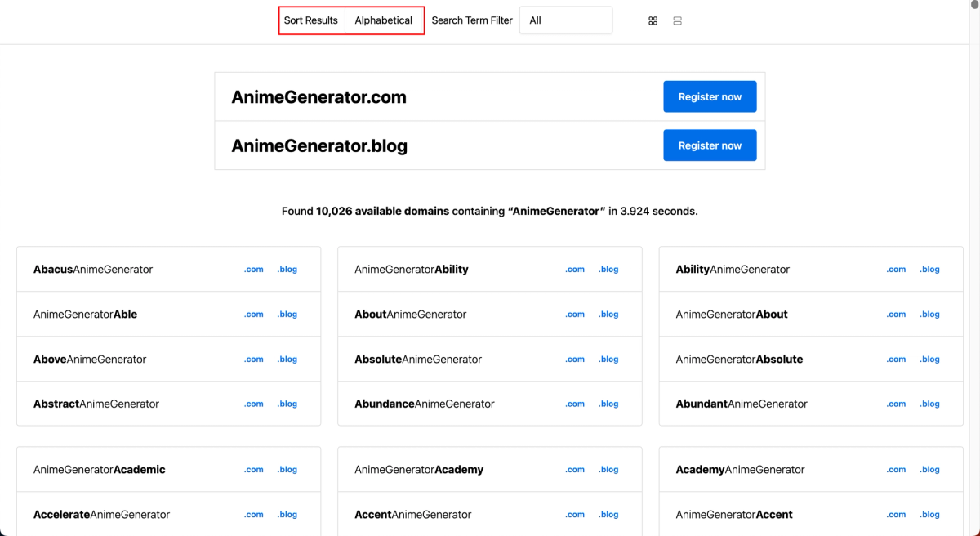Open .blog for AboutAnimeGenerator
This screenshot has height=536, width=980.
pos(609,315)
